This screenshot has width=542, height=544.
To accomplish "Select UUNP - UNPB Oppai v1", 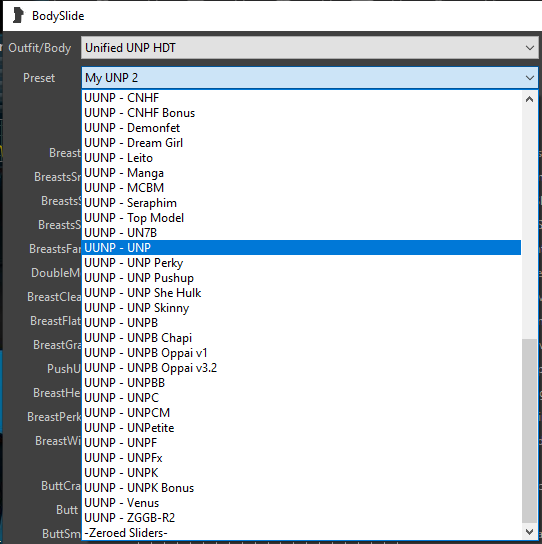I will click(301, 353).
